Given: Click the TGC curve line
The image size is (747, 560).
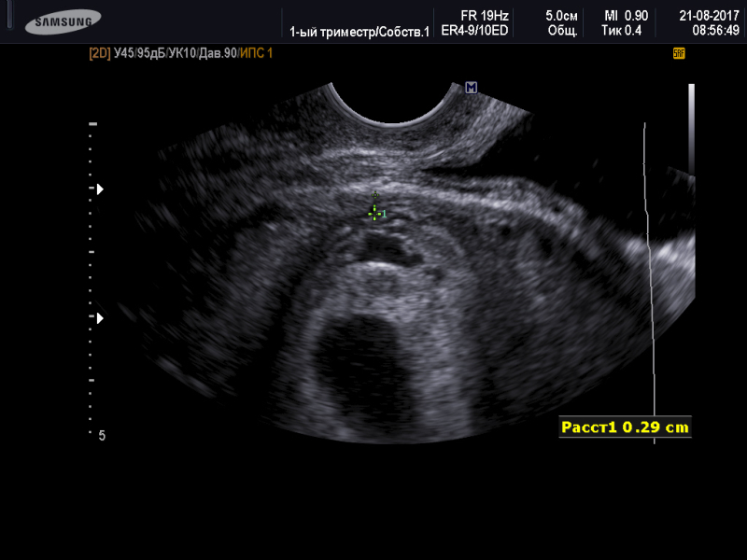Looking at the screenshot, I should pos(650,283).
